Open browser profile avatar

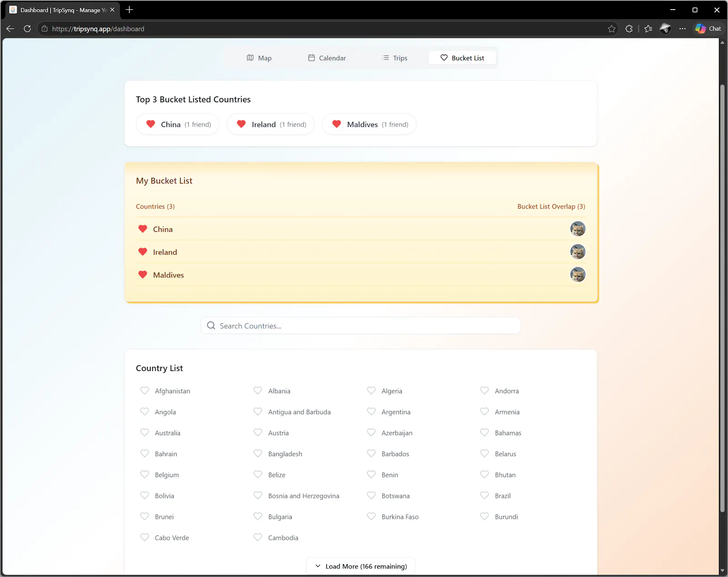(665, 29)
